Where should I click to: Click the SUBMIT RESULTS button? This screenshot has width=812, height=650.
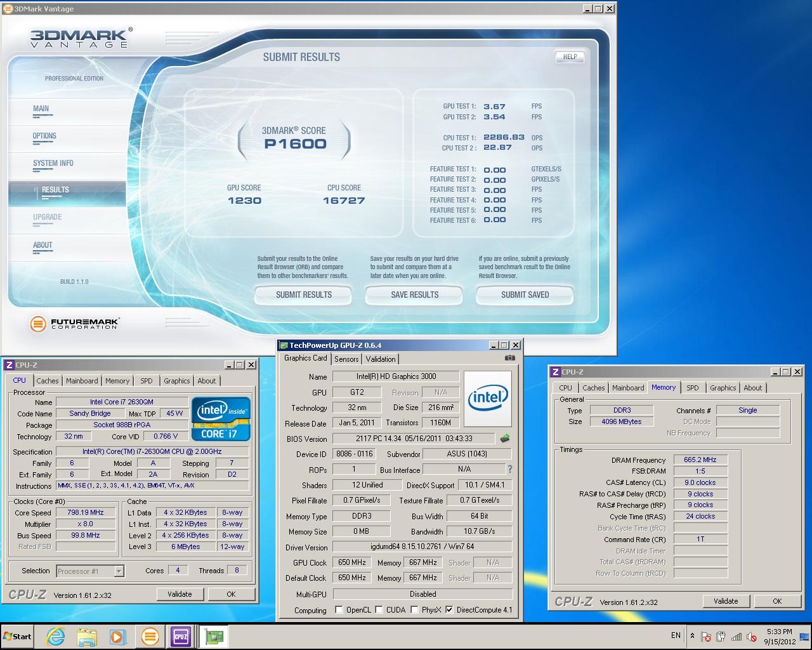[304, 295]
